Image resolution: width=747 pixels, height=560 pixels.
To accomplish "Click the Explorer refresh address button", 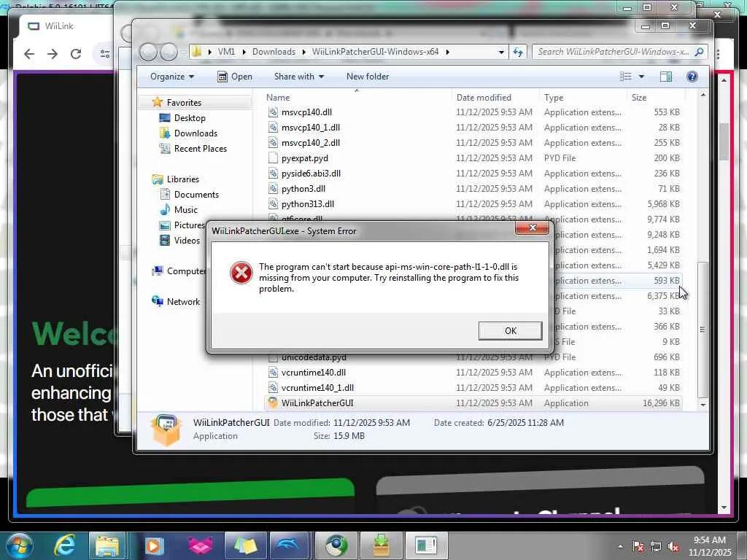I will (518, 52).
